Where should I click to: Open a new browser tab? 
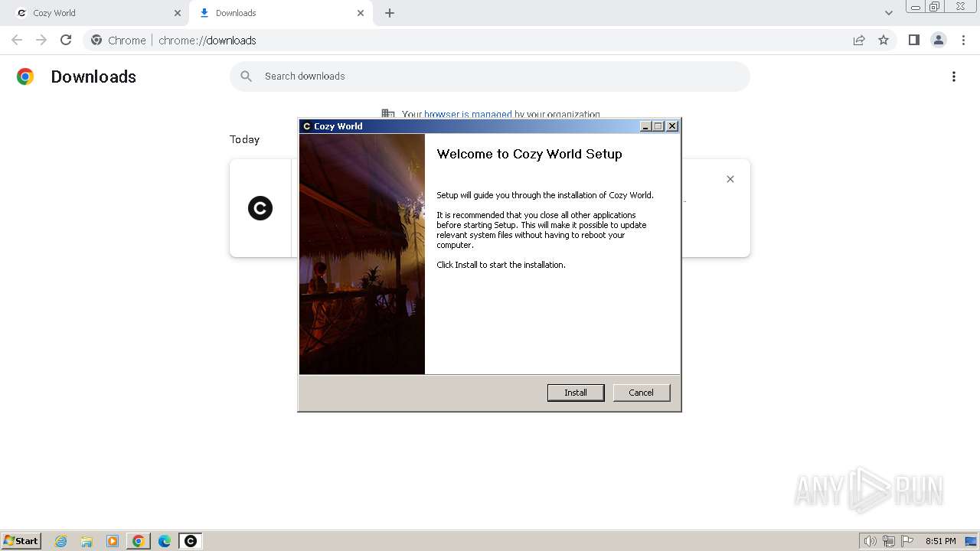coord(390,13)
